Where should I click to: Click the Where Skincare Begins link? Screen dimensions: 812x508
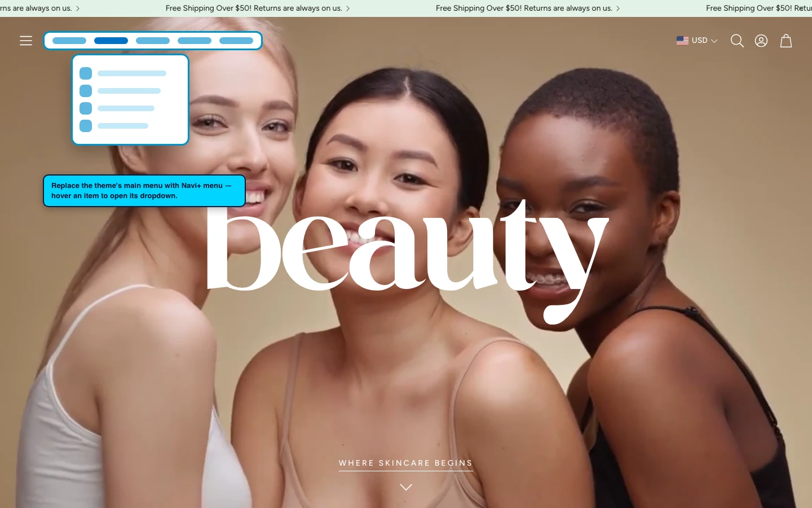tap(405, 463)
